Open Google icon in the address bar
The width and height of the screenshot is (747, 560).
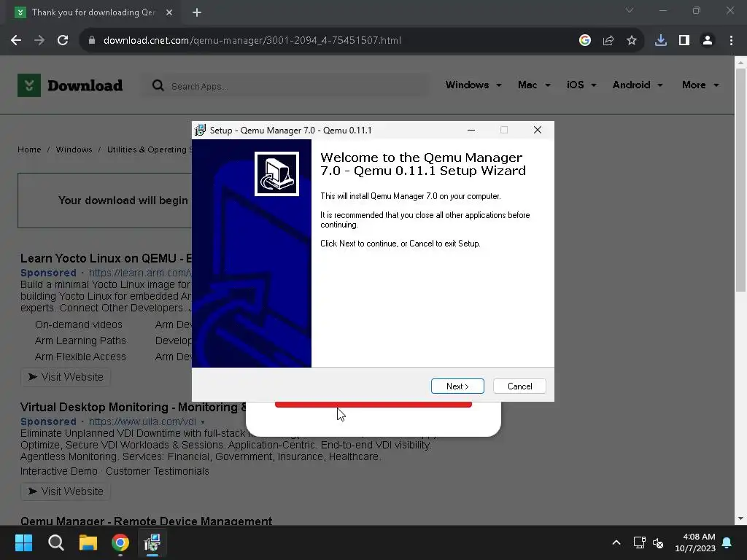click(584, 41)
